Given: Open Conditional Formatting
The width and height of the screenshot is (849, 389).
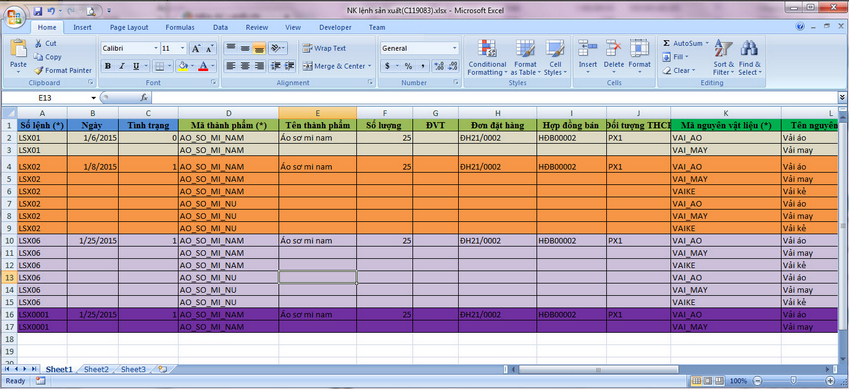Looking at the screenshot, I should point(487,57).
